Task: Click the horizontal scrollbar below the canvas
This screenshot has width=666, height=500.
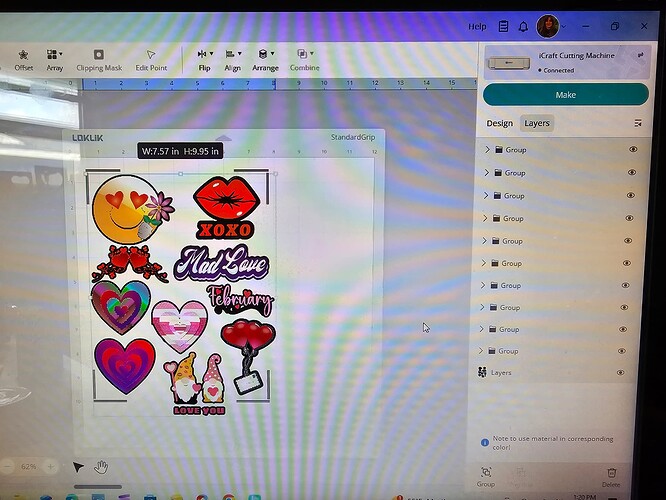Action: click(x=98, y=487)
